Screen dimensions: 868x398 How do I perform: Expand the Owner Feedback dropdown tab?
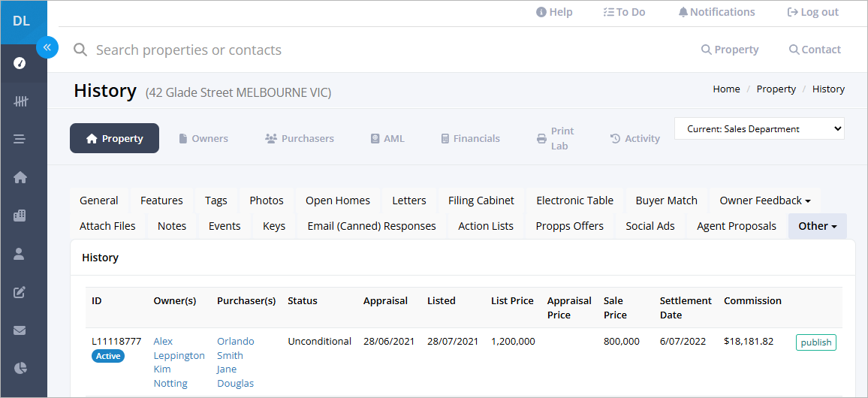tap(765, 201)
